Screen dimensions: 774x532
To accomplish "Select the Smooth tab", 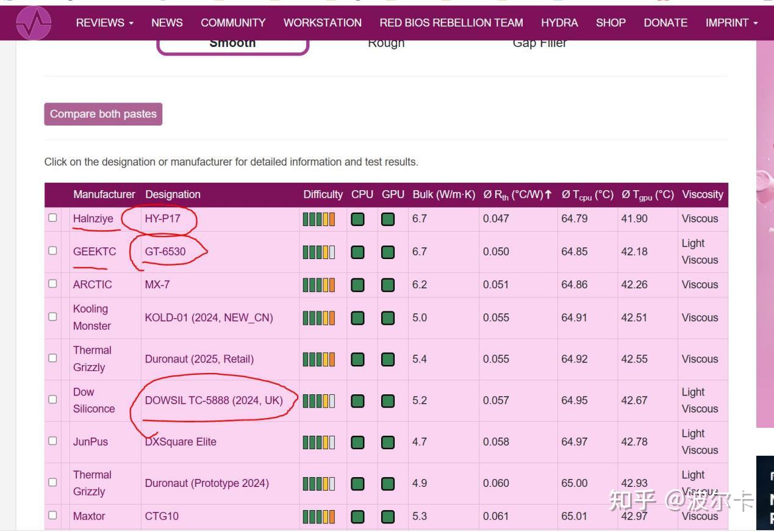I will [x=232, y=44].
